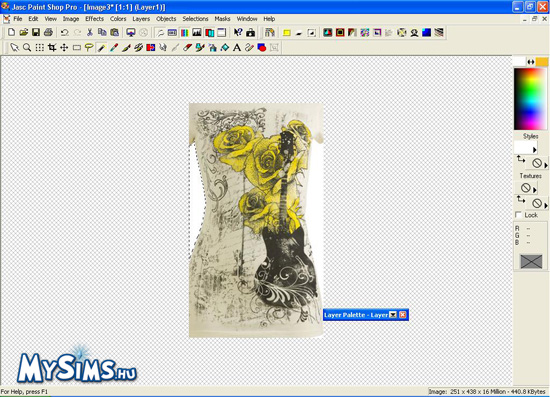
Task: Toggle the Lock checkbox
Action: pyautogui.click(x=518, y=215)
